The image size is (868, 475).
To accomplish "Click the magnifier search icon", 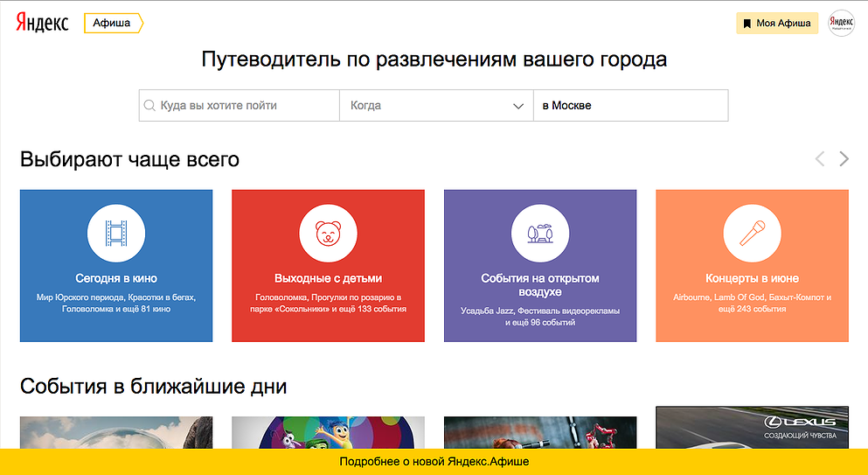I will click(149, 105).
